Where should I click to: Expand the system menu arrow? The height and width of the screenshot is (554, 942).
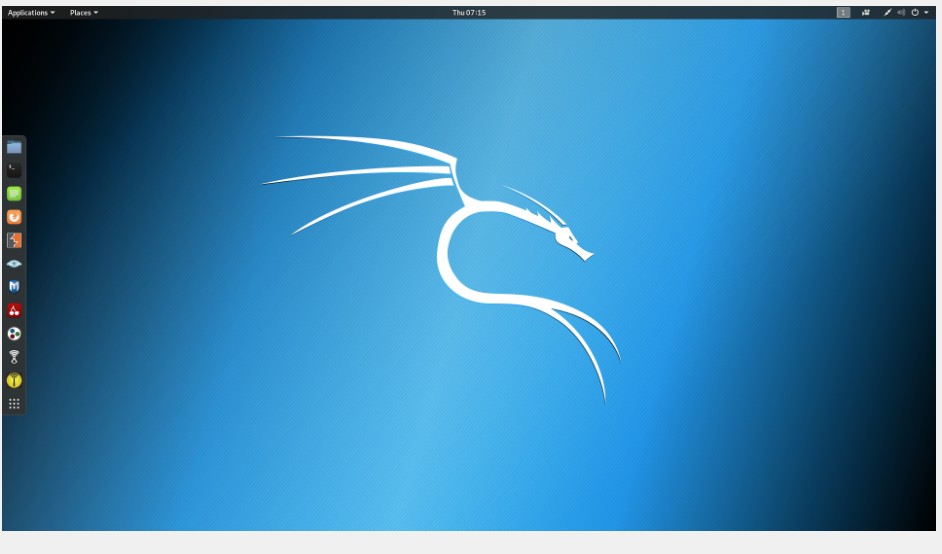[x=926, y=13]
